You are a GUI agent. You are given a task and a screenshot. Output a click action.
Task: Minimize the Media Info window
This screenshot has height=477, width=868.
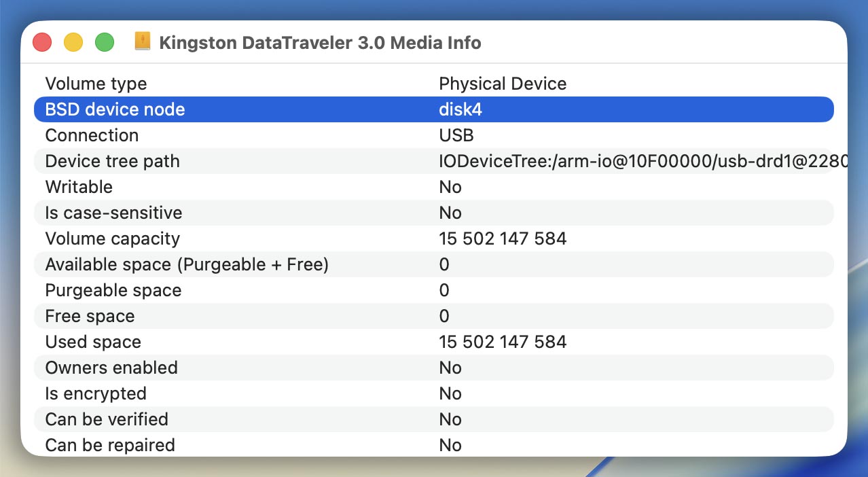click(73, 42)
